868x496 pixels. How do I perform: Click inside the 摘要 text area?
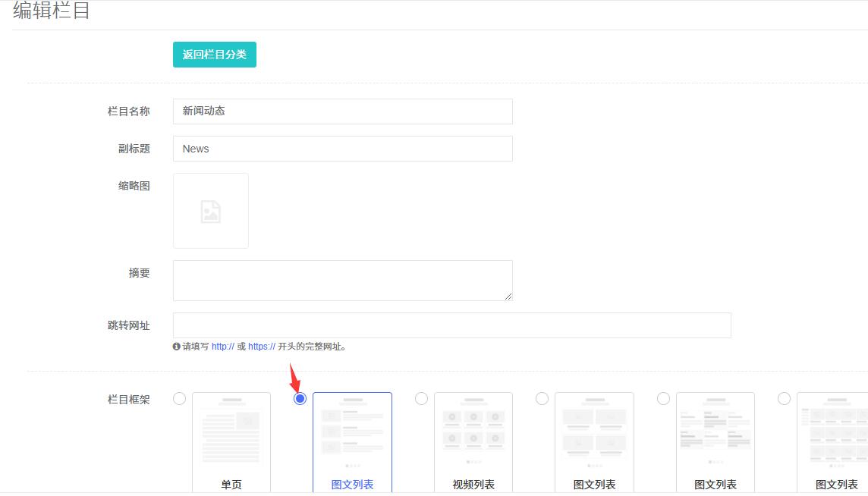(x=342, y=280)
